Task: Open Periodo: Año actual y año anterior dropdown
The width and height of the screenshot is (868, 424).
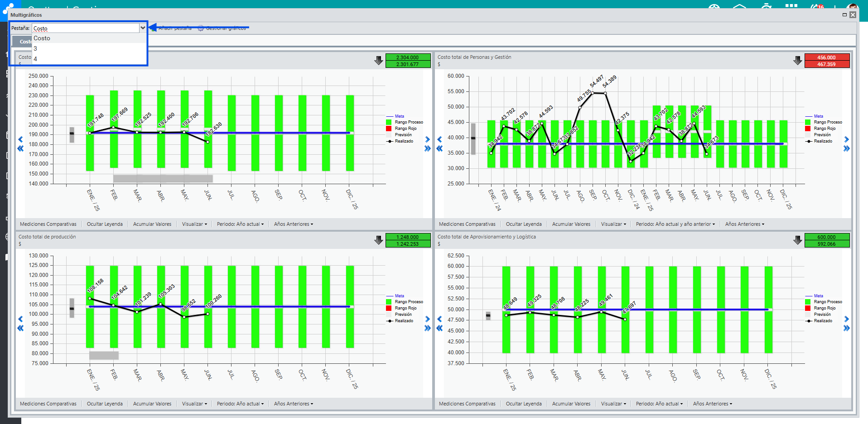Action: click(675, 224)
